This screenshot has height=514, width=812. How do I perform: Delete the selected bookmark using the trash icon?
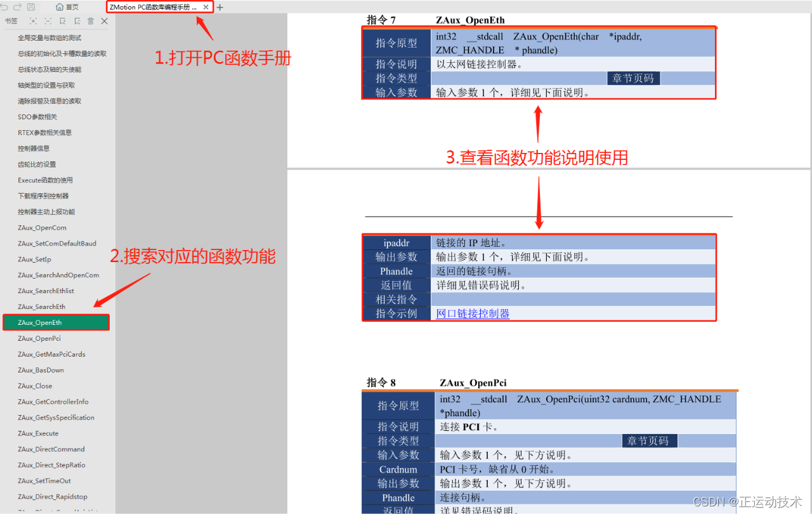(x=91, y=21)
